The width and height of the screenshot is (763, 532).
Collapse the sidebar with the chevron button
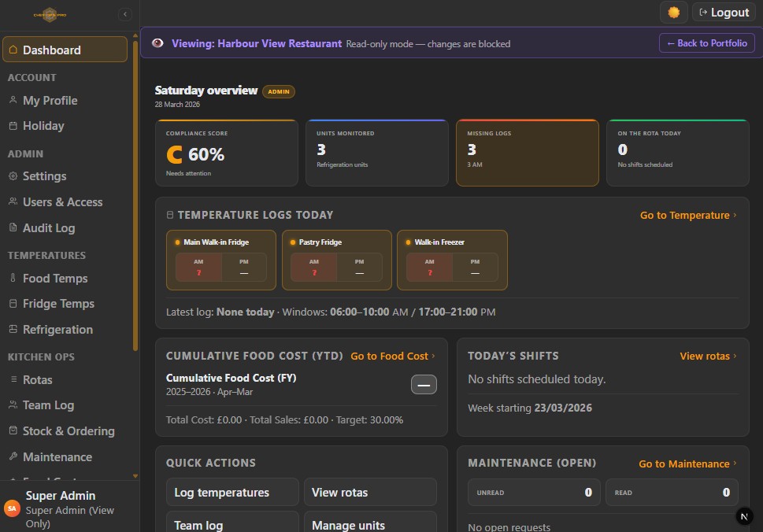(125, 14)
